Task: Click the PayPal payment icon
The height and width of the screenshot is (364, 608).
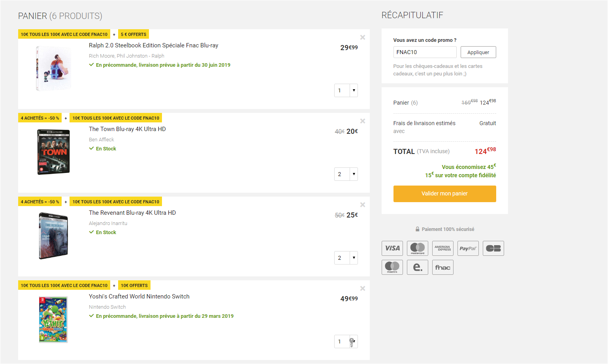Action: point(468,248)
